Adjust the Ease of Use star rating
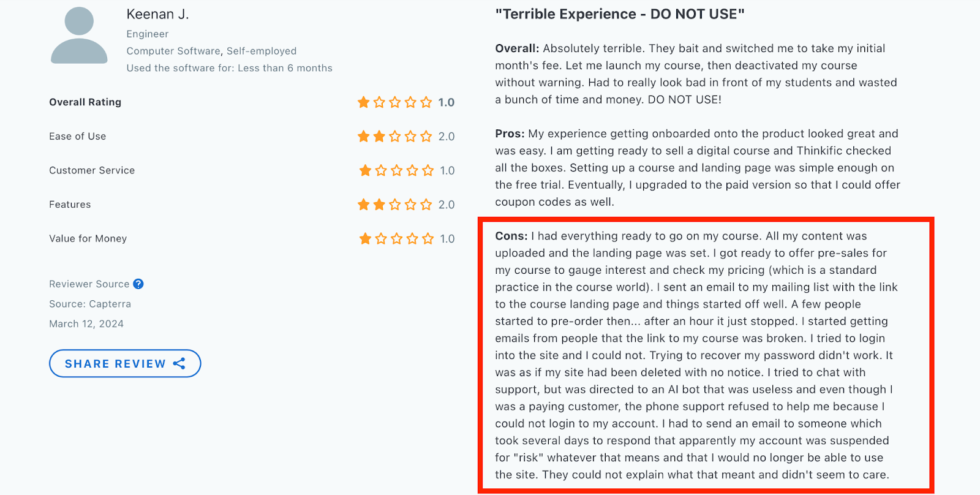 (394, 137)
